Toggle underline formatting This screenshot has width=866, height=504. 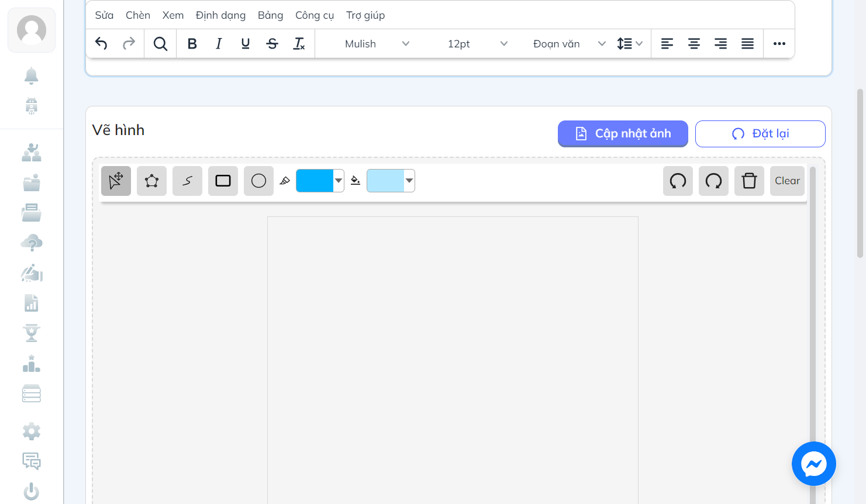click(x=246, y=43)
